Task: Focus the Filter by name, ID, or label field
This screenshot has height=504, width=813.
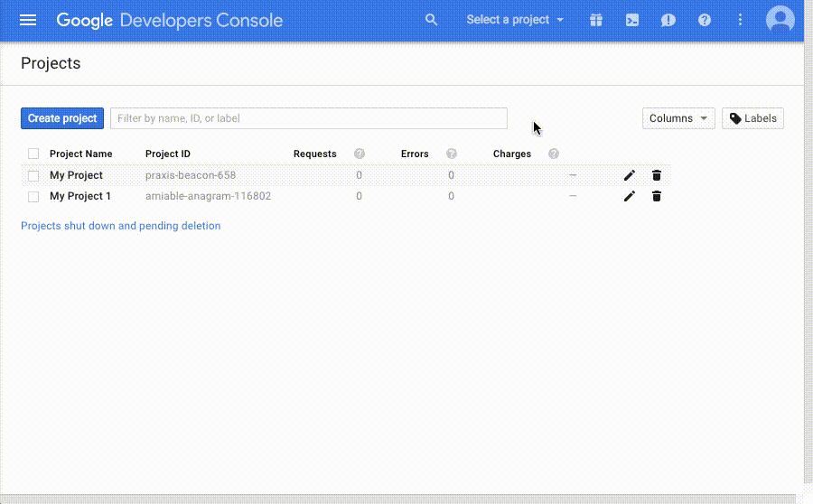Action: point(309,118)
